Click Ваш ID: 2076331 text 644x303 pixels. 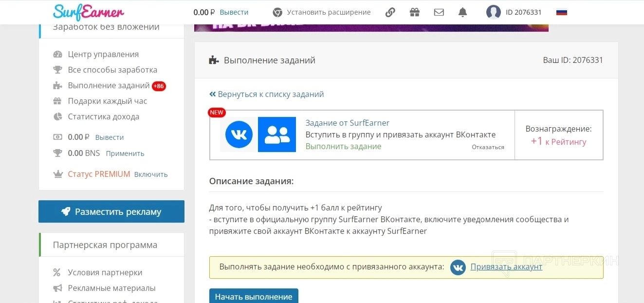573,60
